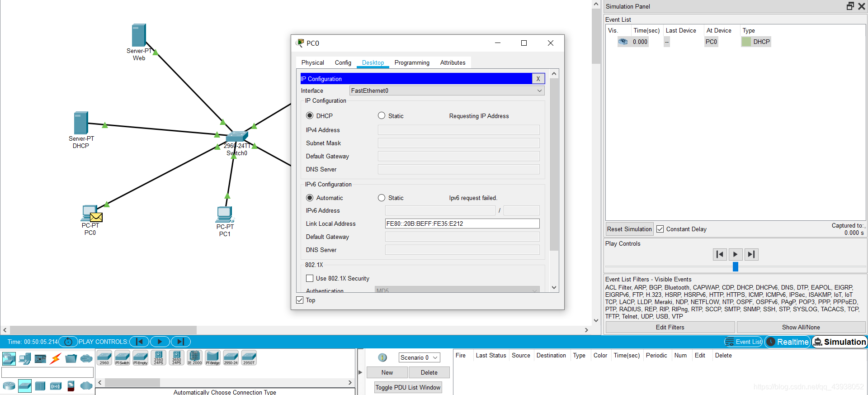The height and width of the screenshot is (395, 868).
Task: Choose the Wireless Devices subcategory icon
Action: point(56,386)
